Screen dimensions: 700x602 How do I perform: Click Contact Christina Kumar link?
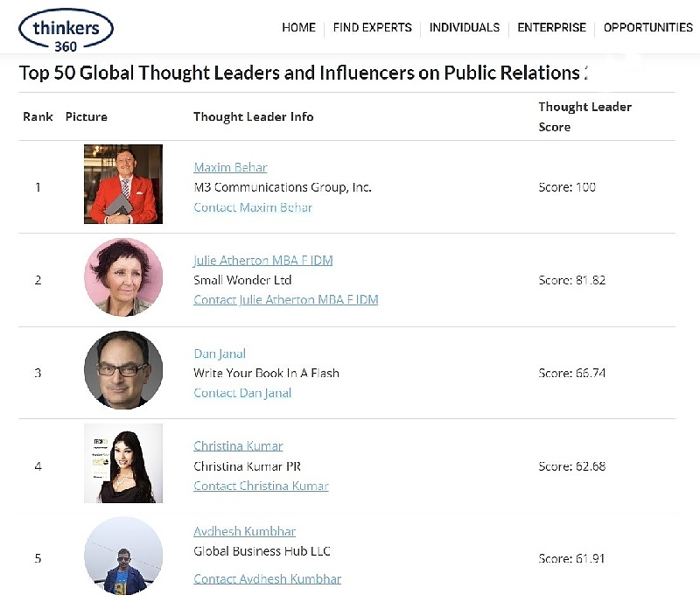click(261, 486)
